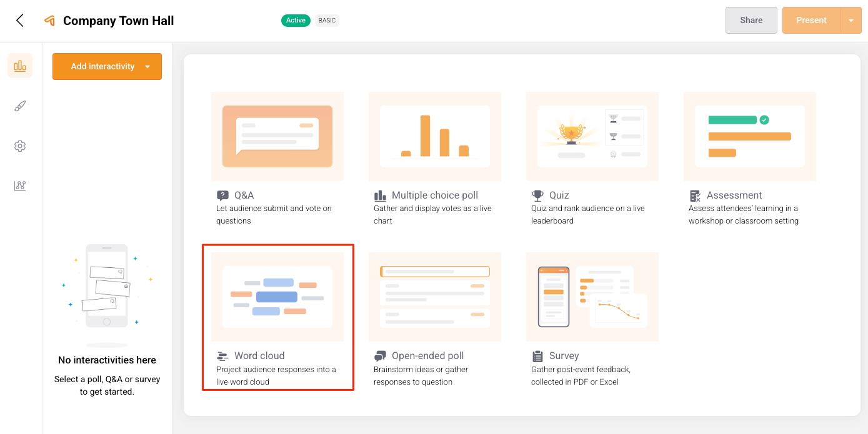Click the Present button
The image size is (868, 434).
pos(811,21)
